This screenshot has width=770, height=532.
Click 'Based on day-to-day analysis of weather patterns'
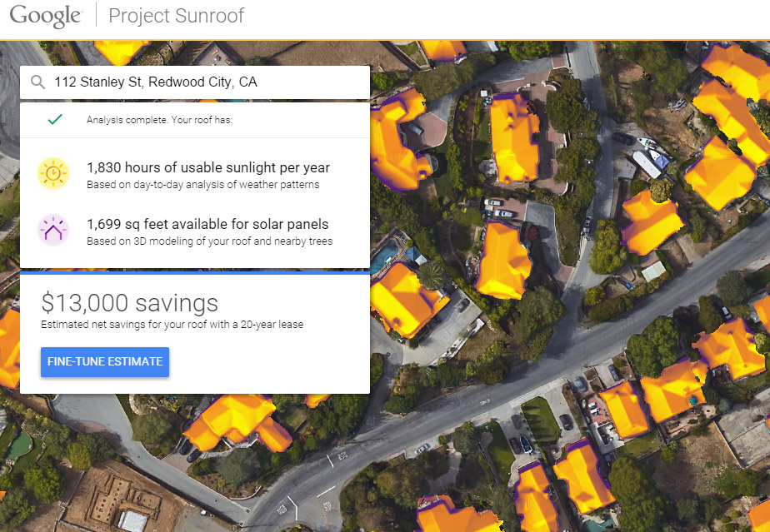point(202,185)
